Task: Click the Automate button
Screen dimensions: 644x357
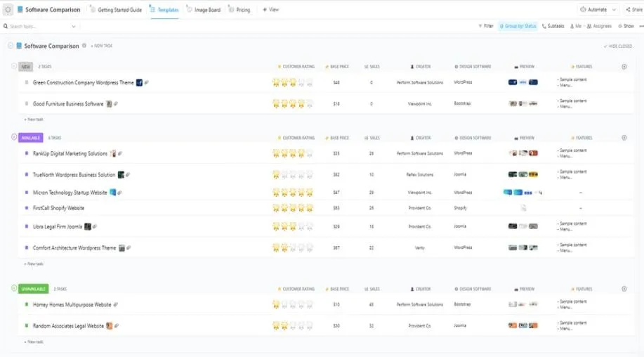Action: [x=593, y=9]
